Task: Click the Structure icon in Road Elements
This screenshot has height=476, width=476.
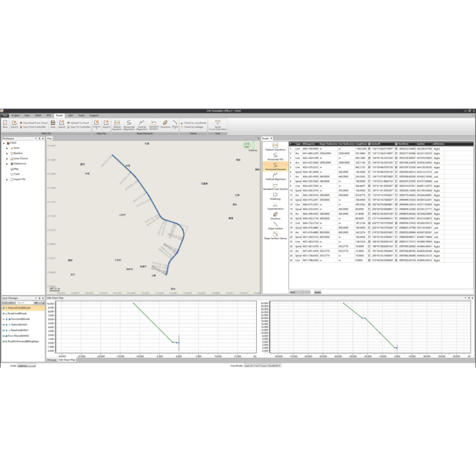Action: (165, 125)
